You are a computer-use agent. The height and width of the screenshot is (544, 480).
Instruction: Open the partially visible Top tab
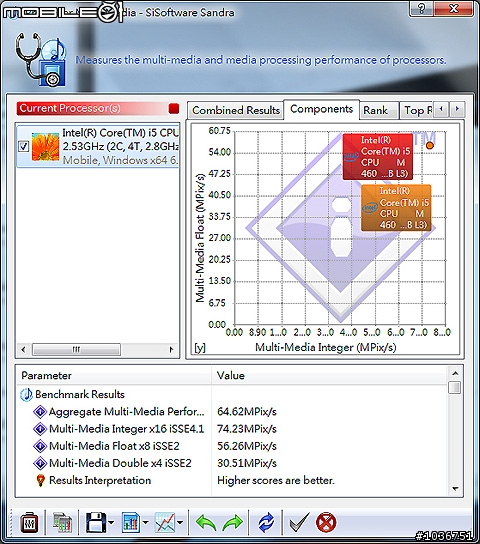click(x=418, y=110)
